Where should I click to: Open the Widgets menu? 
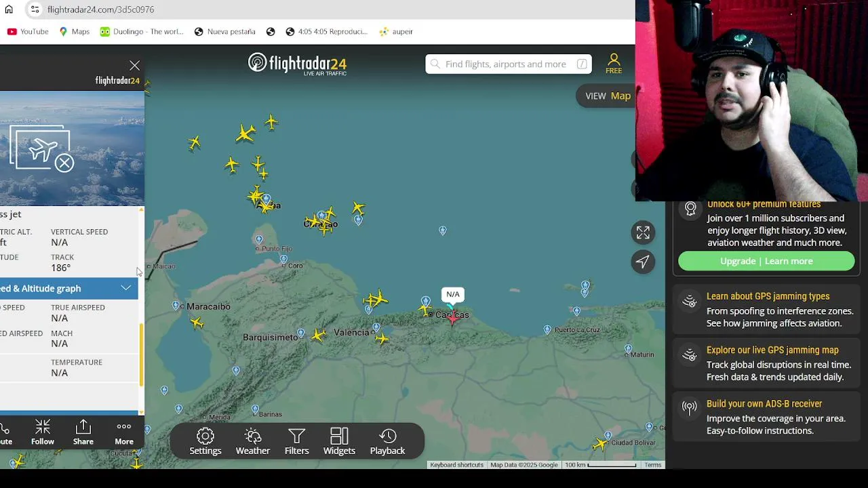click(x=339, y=441)
